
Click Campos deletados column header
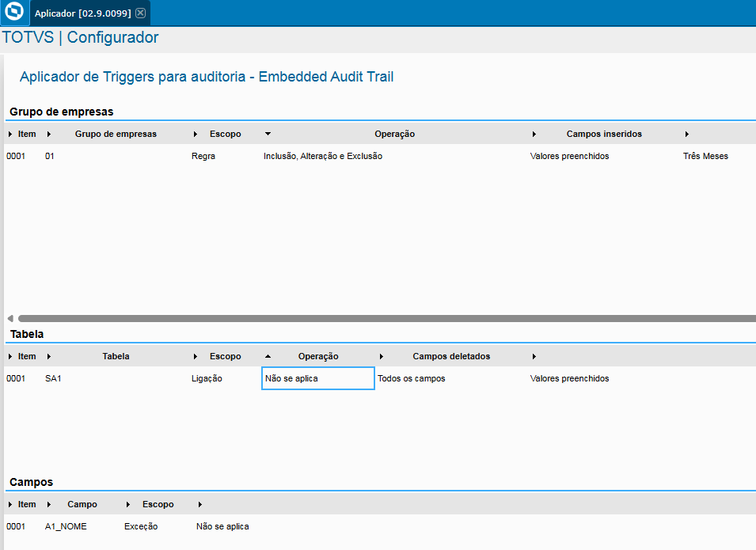[x=451, y=356]
